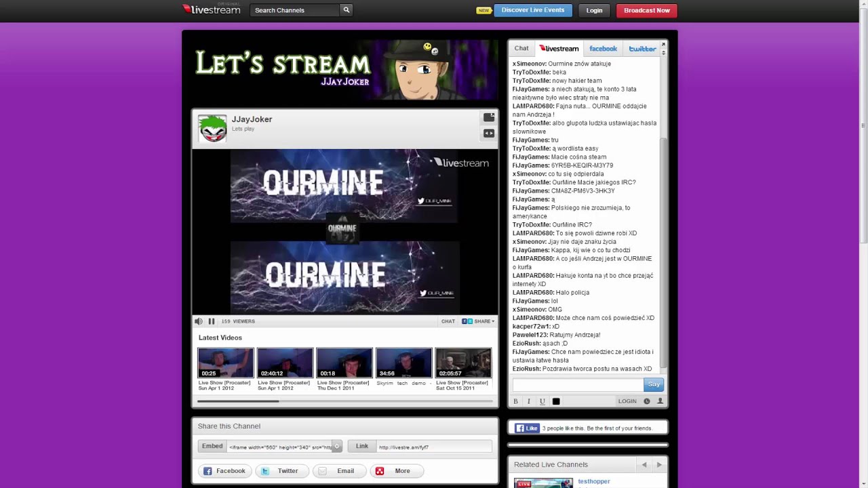The width and height of the screenshot is (868, 488).
Task: Open the Livestream logo home link
Action: click(212, 9)
